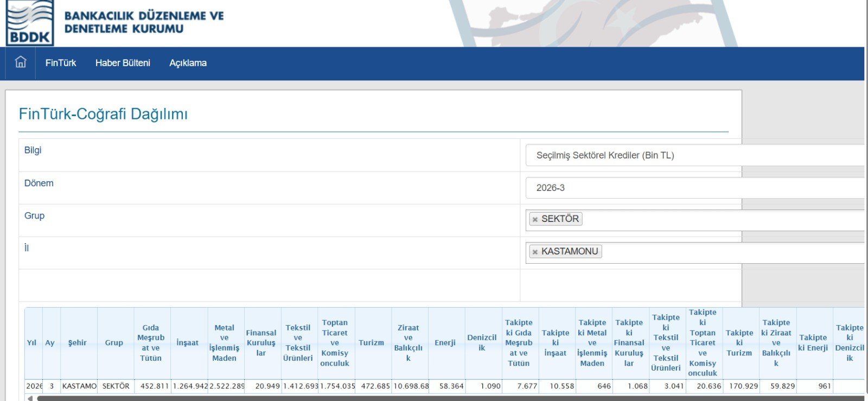Click the Takipteki Ziraat ve Balıkçılık header
The height and width of the screenshot is (401, 868).
click(x=778, y=343)
